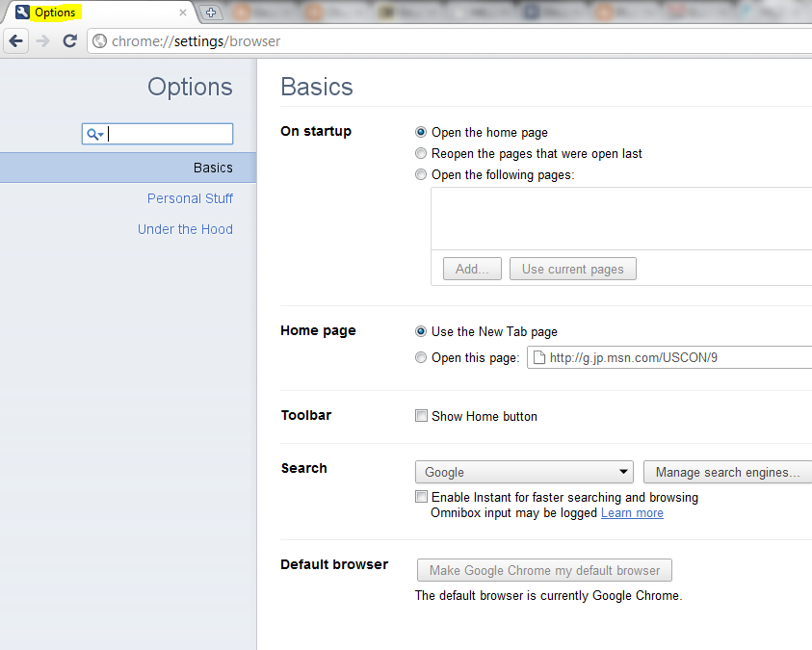Open the Google search engine dropdown
This screenshot has width=812, height=650.
coord(524,472)
